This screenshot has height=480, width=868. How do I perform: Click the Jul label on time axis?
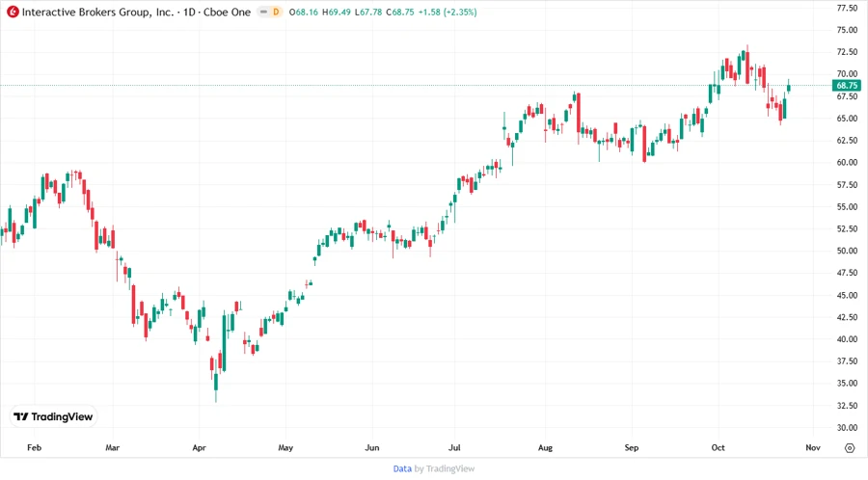[x=454, y=447]
